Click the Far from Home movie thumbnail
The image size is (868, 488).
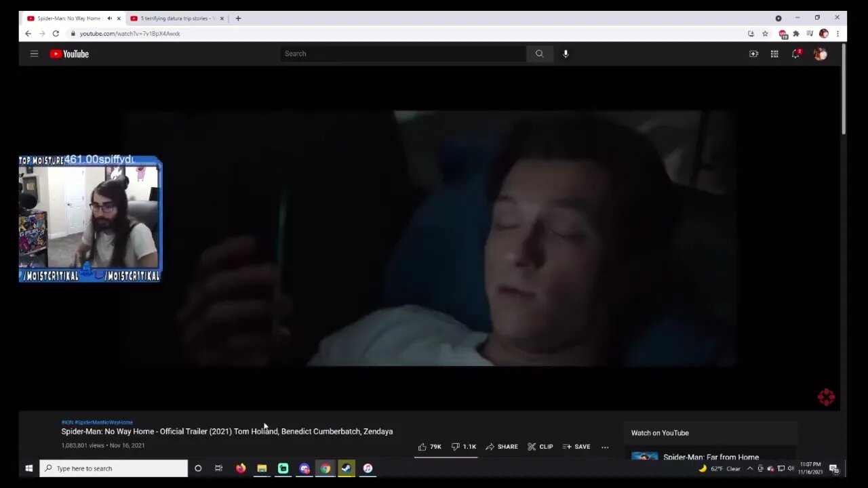tap(644, 456)
